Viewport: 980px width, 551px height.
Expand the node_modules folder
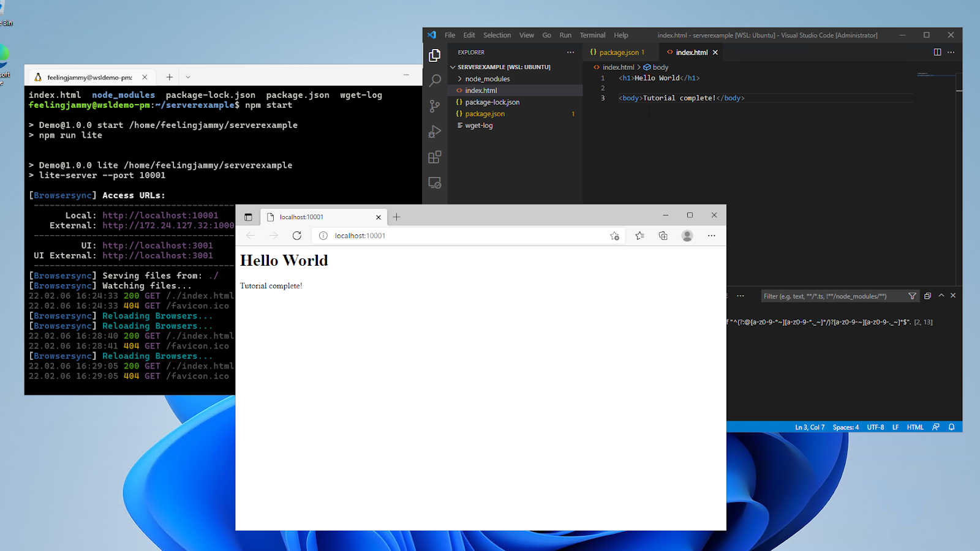pyautogui.click(x=486, y=78)
